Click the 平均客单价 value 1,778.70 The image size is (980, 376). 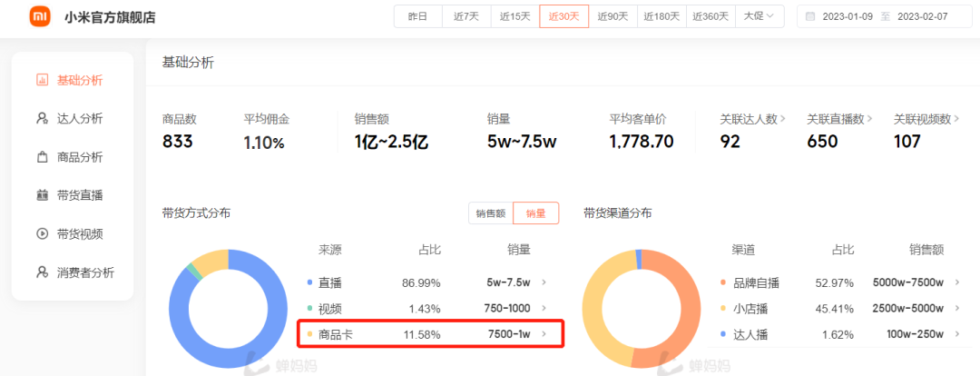click(642, 142)
